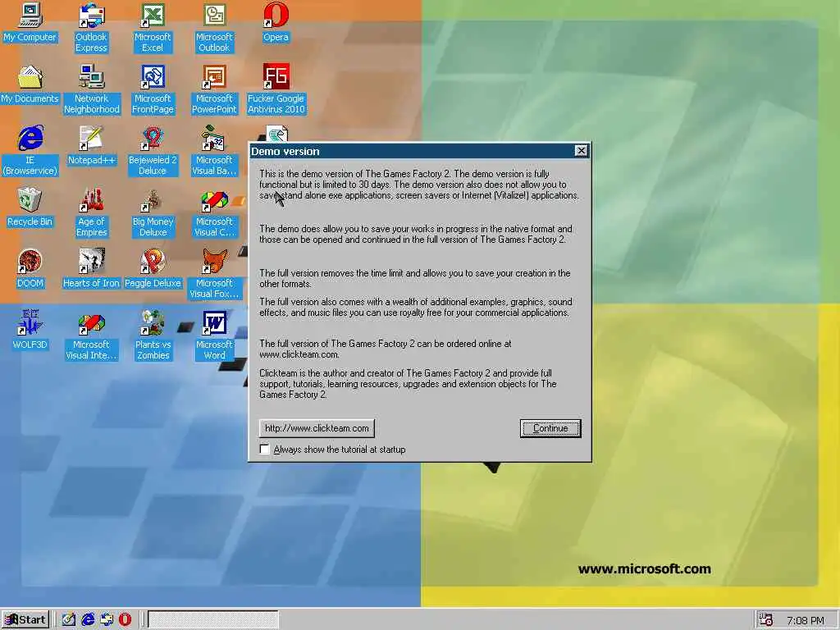Click the 7:08 PM taskbar clock
The image size is (840, 630).
click(x=805, y=620)
